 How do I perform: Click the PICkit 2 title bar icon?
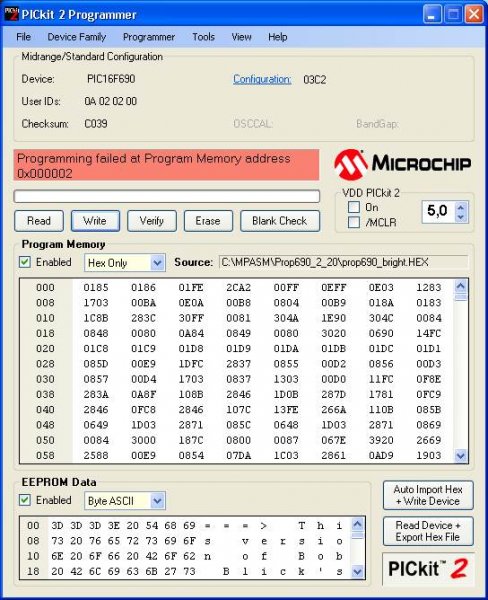tap(11, 15)
